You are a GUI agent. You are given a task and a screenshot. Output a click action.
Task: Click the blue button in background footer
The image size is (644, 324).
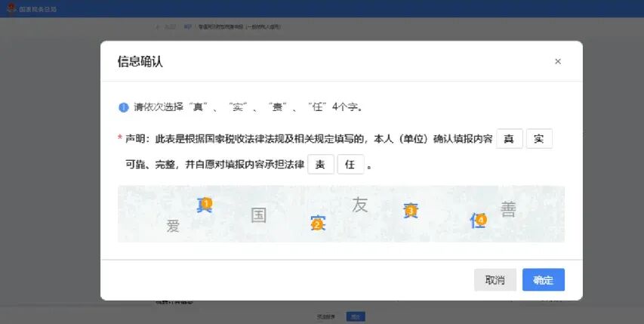coord(356,316)
